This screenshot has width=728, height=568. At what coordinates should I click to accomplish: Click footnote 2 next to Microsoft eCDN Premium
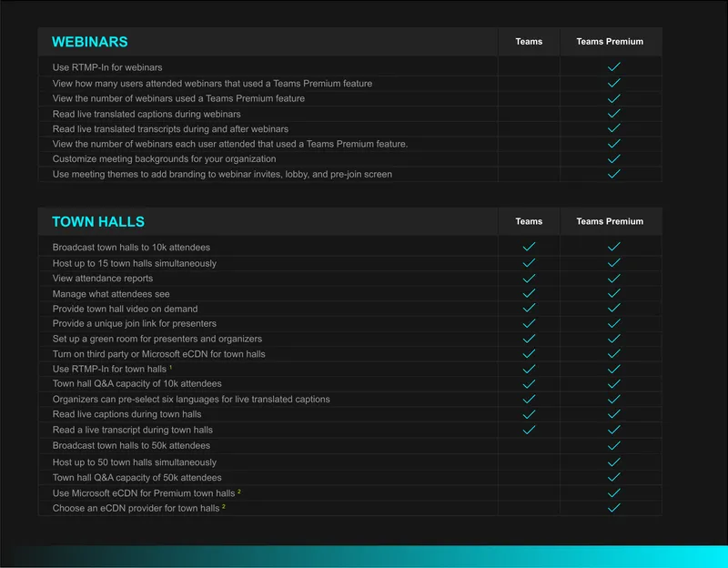click(x=238, y=492)
